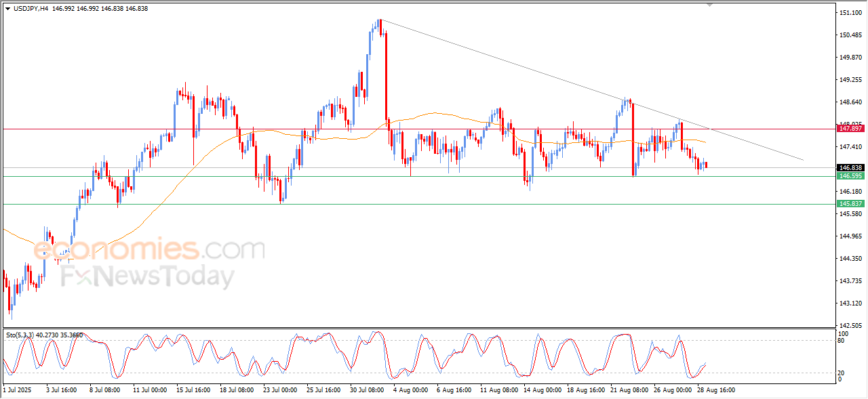Click the 148.640 value on price axis

[x=850, y=102]
